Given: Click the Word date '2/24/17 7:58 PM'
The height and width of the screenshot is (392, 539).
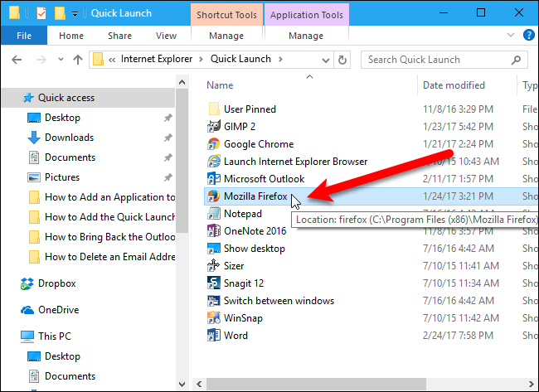Looking at the screenshot, I should pos(458,336).
